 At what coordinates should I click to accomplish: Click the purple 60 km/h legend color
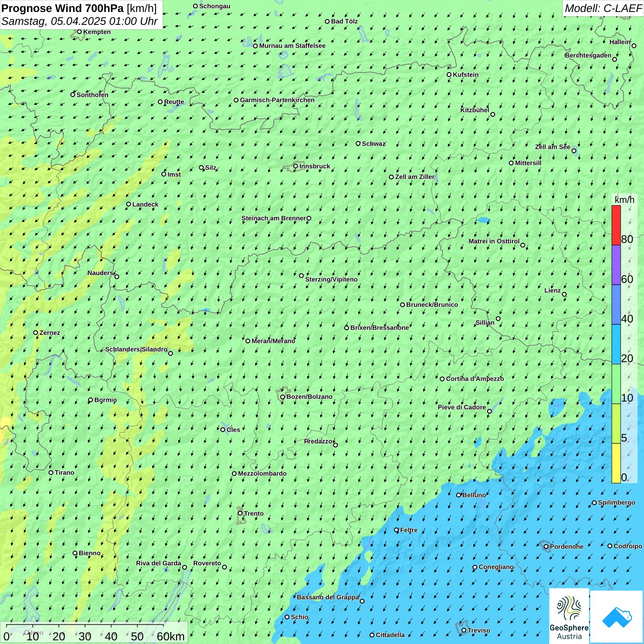tap(616, 265)
